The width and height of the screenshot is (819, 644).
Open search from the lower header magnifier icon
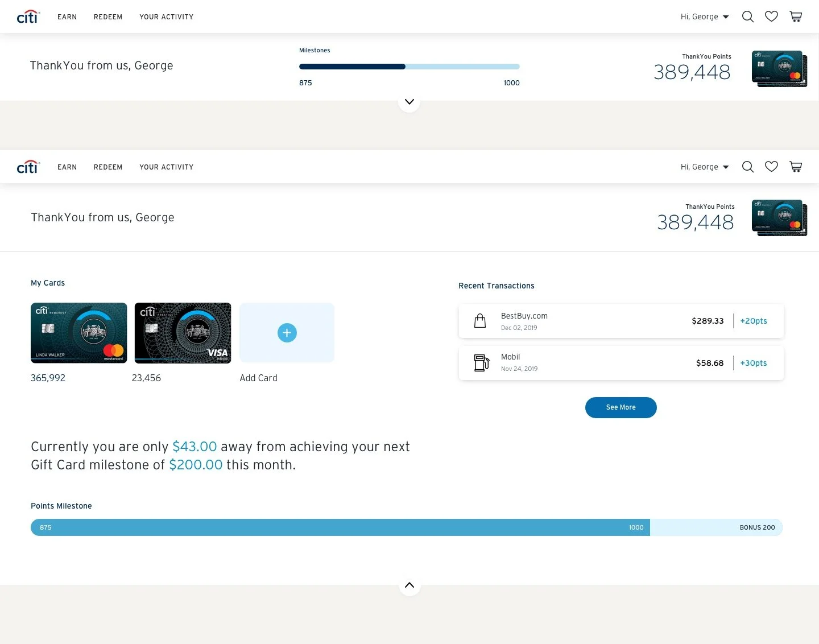(748, 167)
